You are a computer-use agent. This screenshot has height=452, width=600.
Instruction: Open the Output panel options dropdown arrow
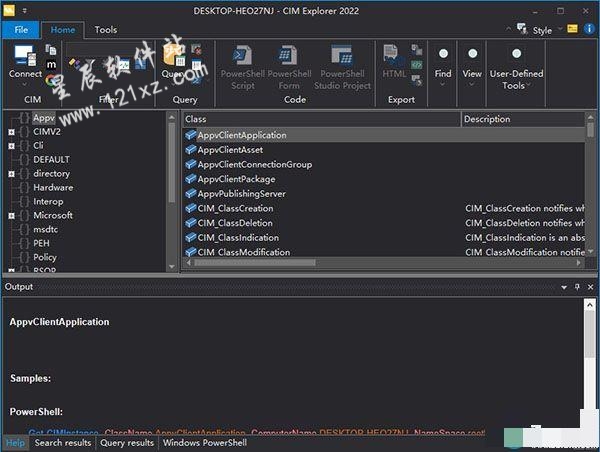(564, 287)
